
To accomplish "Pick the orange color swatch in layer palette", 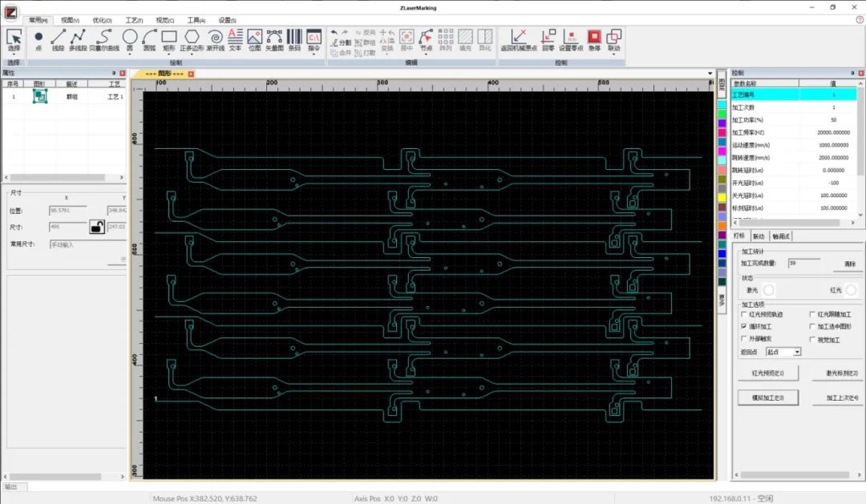I will pos(722,226).
